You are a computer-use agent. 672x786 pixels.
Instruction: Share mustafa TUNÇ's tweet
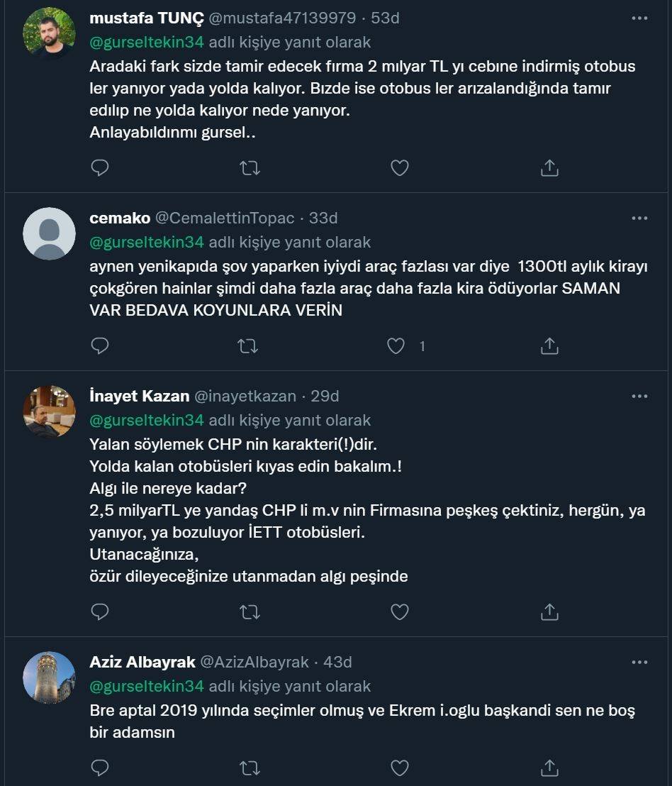pyautogui.click(x=549, y=167)
